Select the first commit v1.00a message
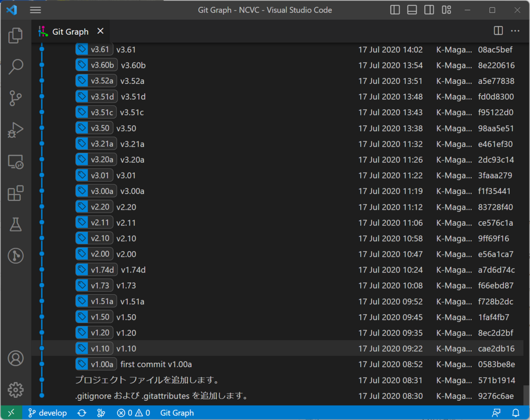This screenshot has height=420, width=530. coord(156,364)
